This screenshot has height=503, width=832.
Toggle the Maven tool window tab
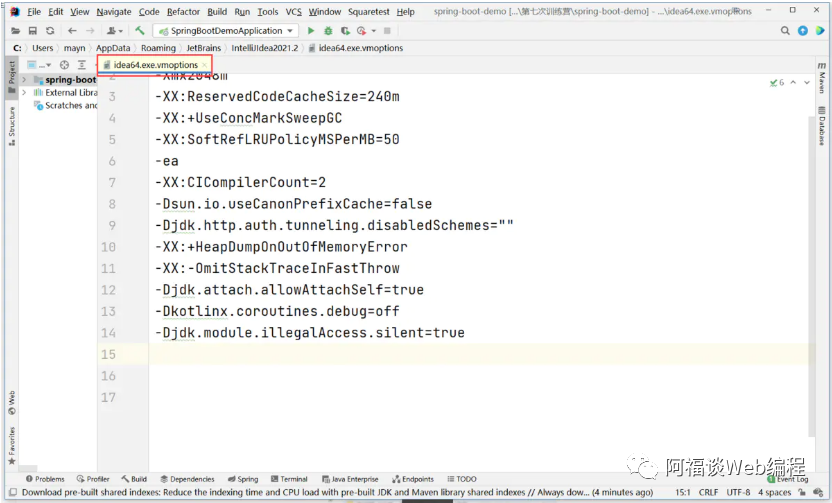coord(821,77)
